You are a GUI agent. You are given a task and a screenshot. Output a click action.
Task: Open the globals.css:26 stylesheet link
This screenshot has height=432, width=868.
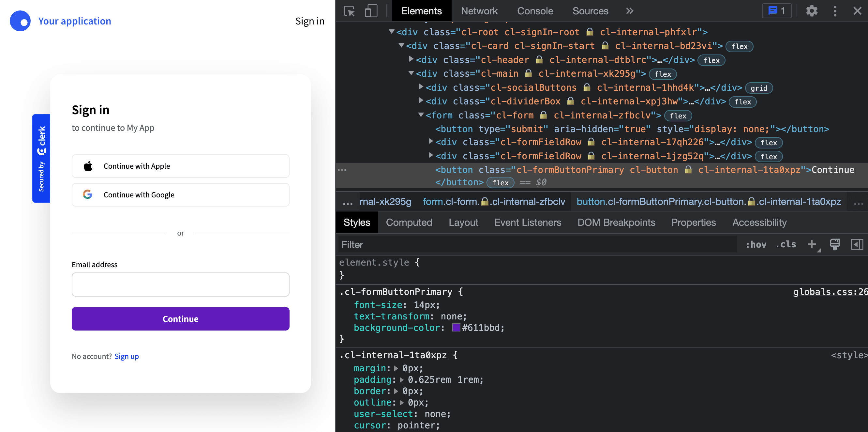(x=830, y=292)
